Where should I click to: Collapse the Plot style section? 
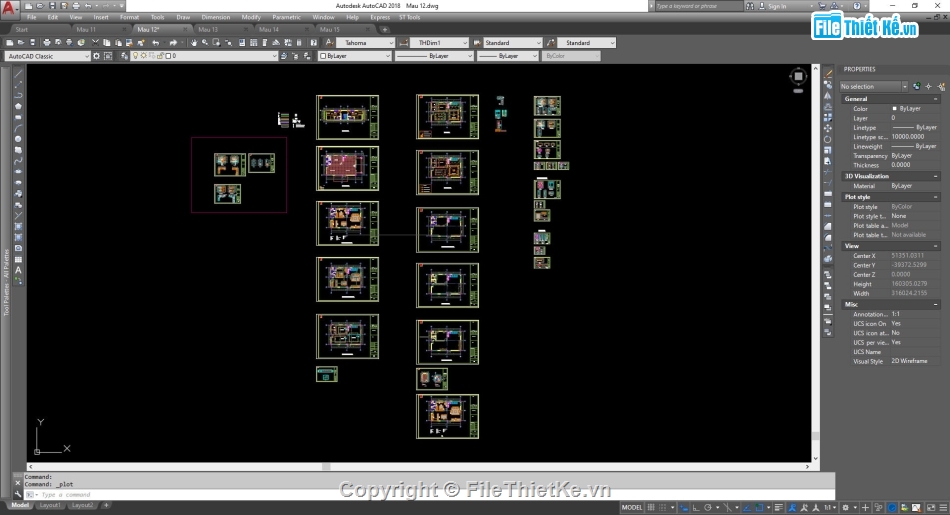pos(935,197)
